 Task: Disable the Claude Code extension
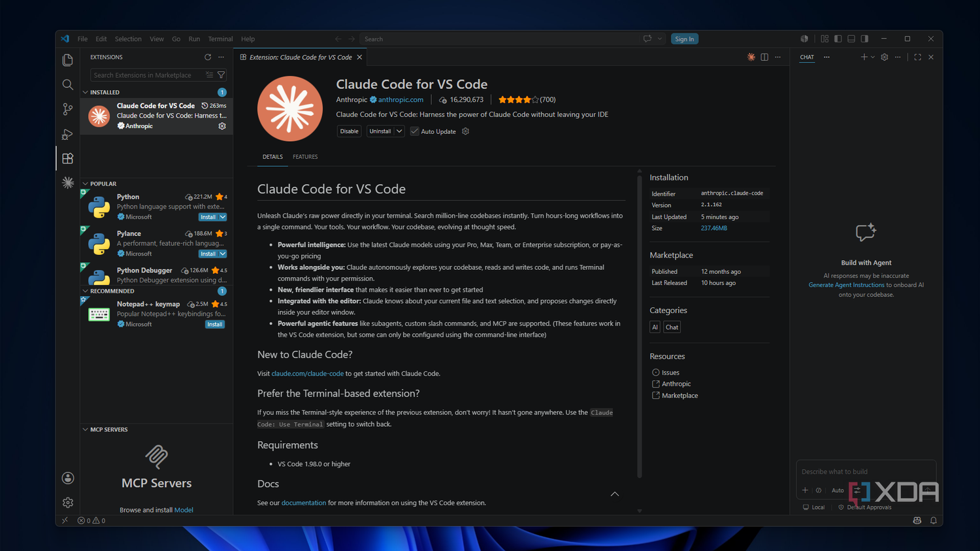[x=349, y=131]
